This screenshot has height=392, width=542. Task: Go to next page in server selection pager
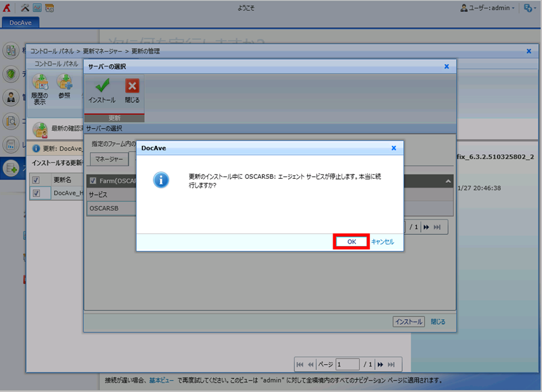point(426,227)
